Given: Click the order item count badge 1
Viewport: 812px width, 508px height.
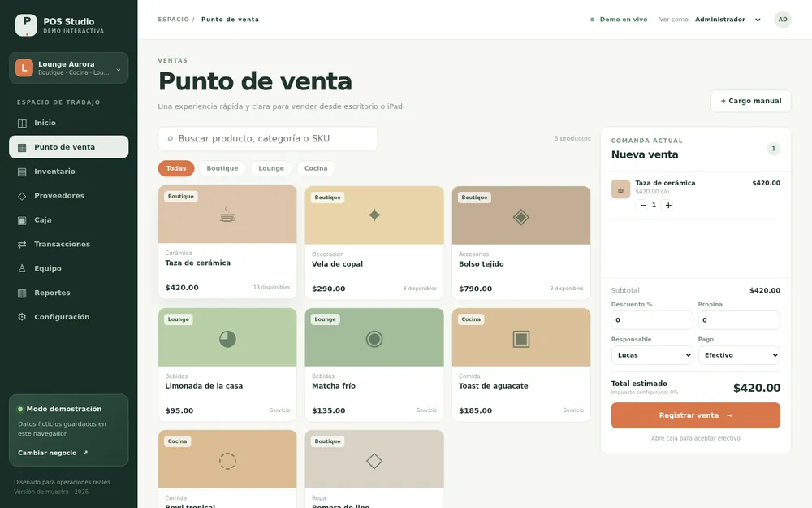Looking at the screenshot, I should pyautogui.click(x=773, y=149).
